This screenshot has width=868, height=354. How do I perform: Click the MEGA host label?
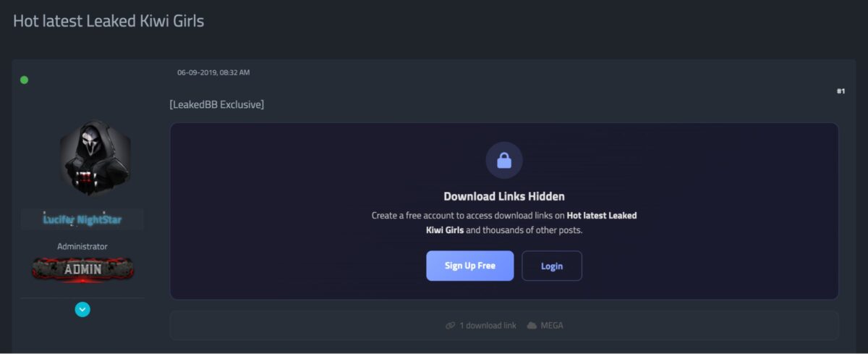pos(552,326)
